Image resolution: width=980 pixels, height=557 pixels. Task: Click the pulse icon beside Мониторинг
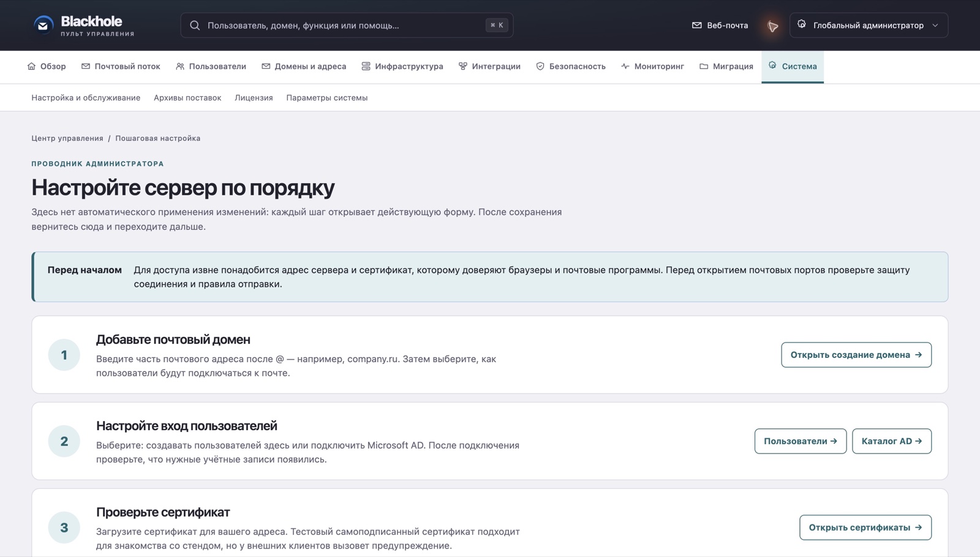[625, 66]
